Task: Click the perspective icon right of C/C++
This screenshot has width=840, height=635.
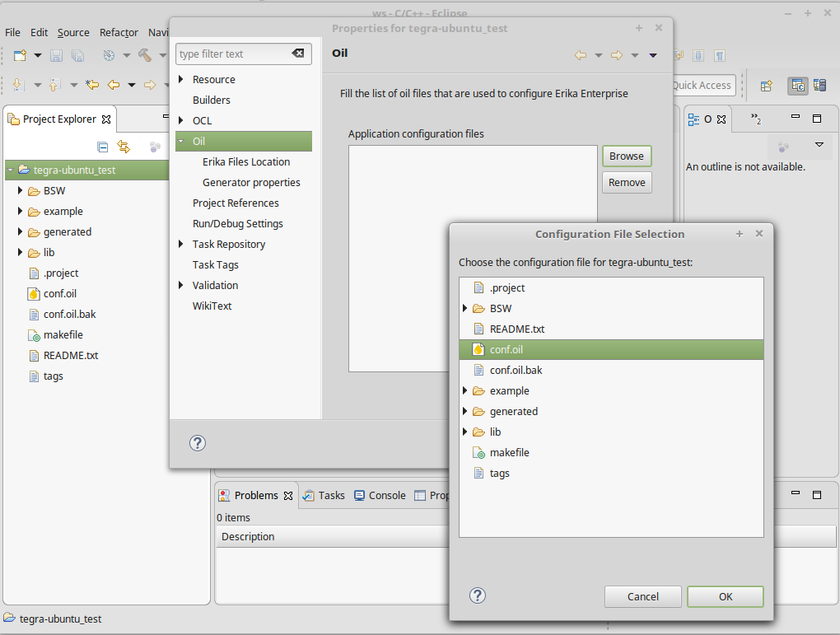Action: click(819, 85)
